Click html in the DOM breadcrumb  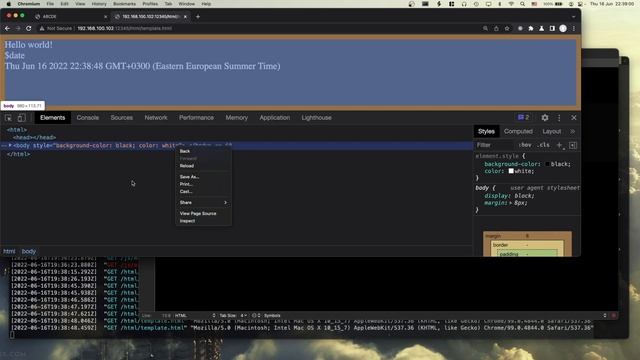(x=9, y=251)
